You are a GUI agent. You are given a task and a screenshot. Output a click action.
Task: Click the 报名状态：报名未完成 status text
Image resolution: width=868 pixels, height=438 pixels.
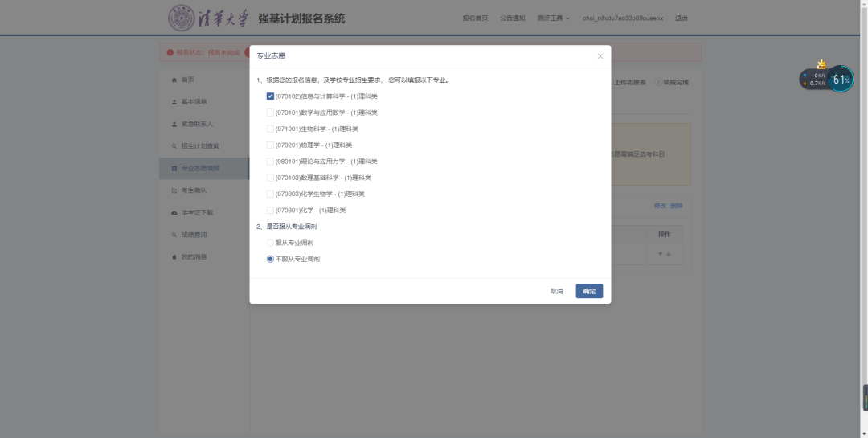(208, 52)
